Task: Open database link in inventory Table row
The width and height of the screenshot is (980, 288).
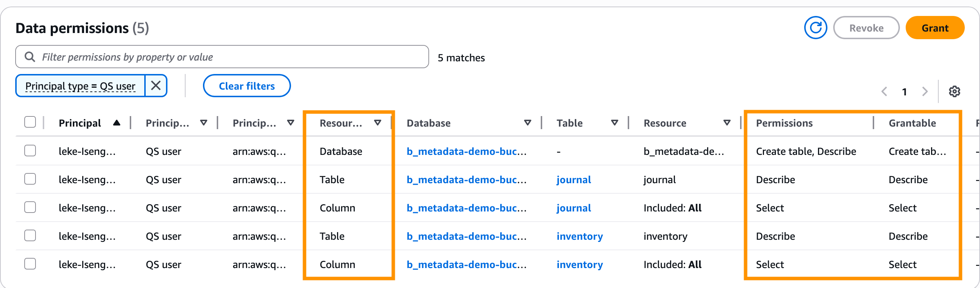Action: (466, 236)
